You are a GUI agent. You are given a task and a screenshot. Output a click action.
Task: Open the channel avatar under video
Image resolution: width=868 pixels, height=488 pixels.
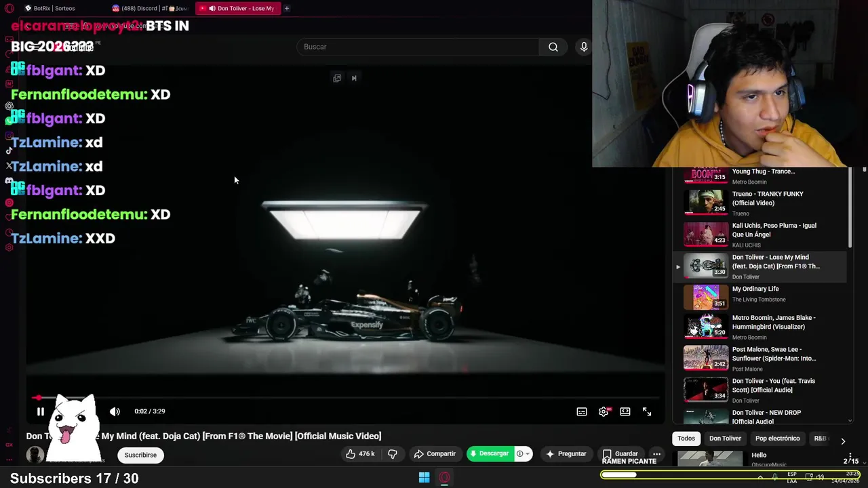(35, 455)
